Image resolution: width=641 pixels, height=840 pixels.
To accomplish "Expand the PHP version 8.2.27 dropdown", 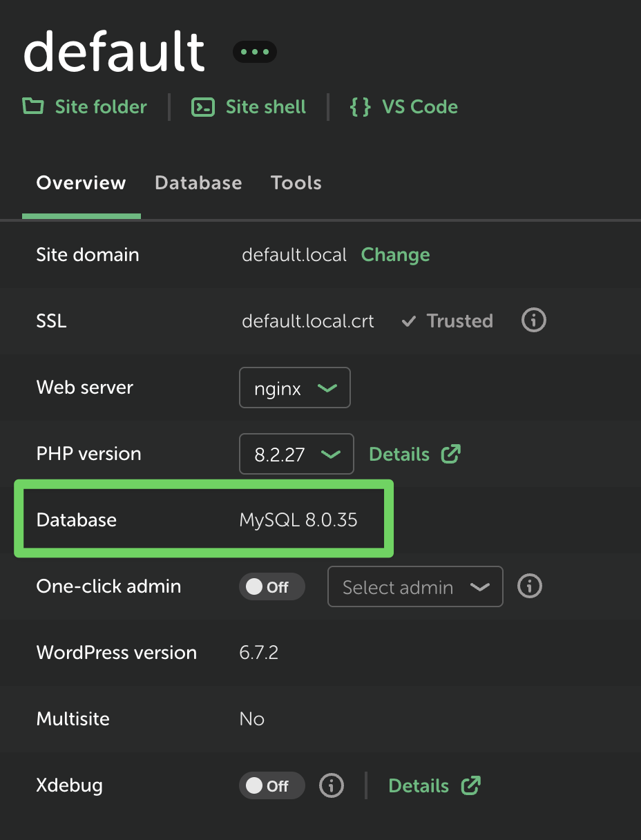I will pyautogui.click(x=296, y=454).
